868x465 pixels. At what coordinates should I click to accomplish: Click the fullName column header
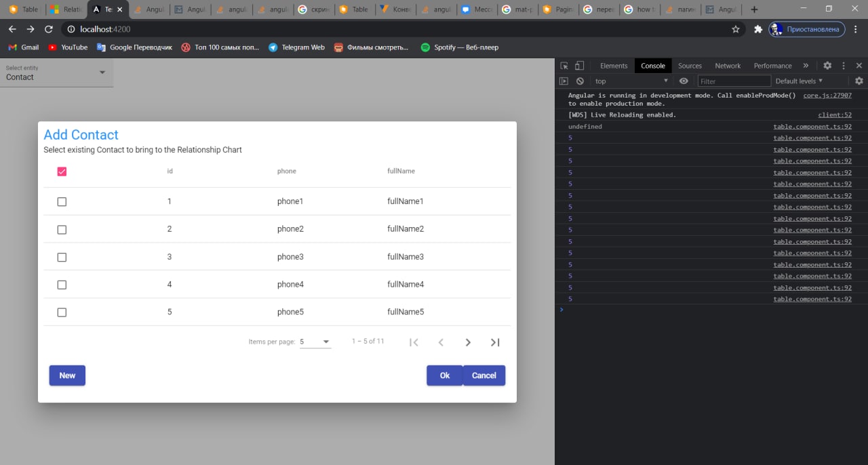point(401,171)
